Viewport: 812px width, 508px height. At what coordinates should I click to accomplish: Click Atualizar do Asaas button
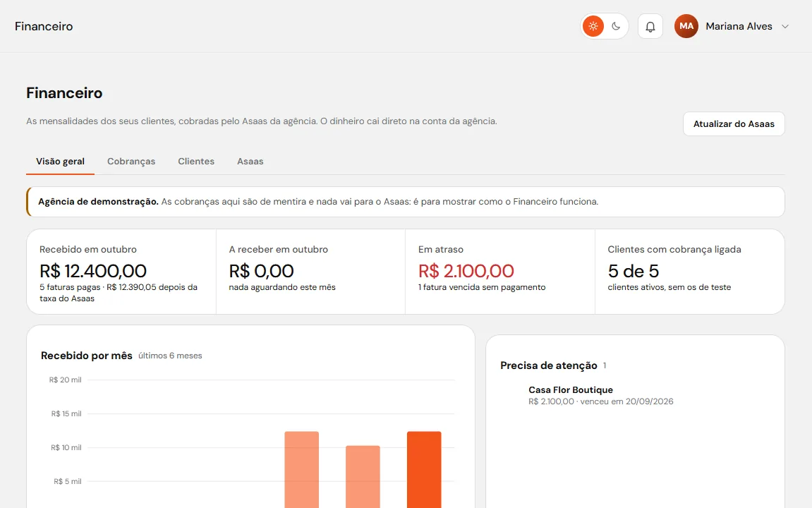(x=734, y=123)
